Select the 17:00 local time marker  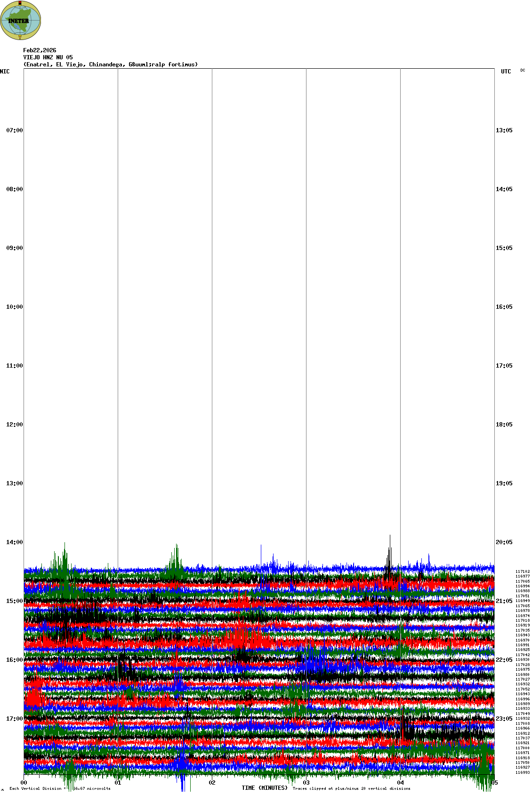(14, 719)
